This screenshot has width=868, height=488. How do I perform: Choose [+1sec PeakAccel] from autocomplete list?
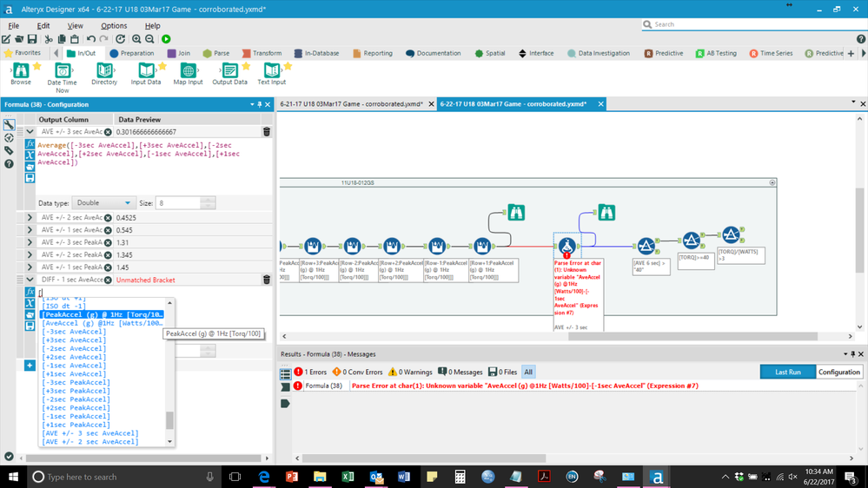[x=76, y=425]
